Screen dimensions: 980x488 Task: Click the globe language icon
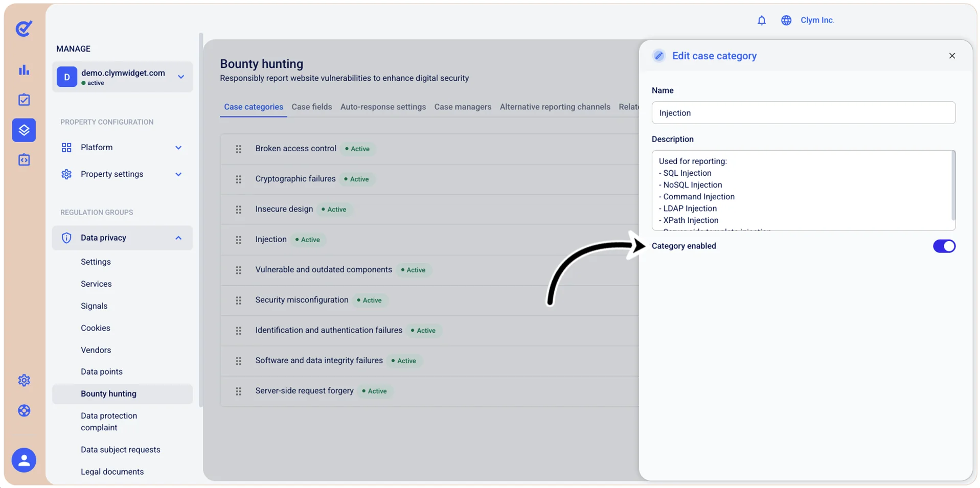coord(786,20)
